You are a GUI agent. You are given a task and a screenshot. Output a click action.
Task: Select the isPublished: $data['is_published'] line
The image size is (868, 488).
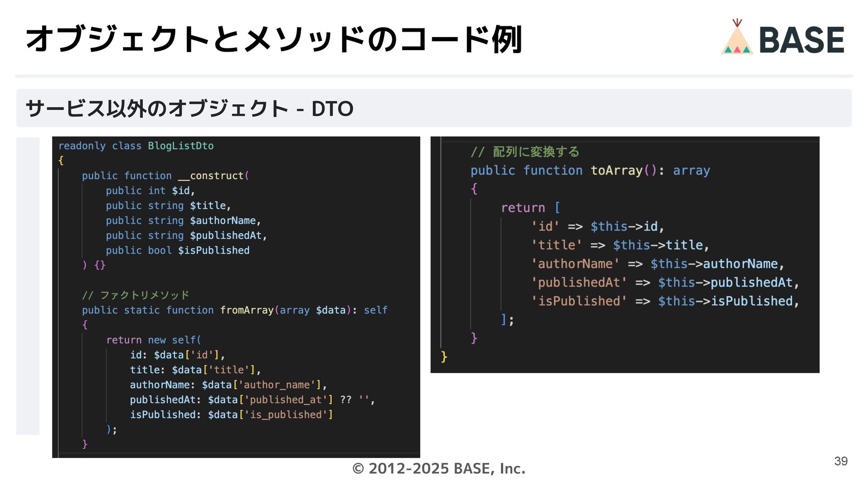(231, 414)
